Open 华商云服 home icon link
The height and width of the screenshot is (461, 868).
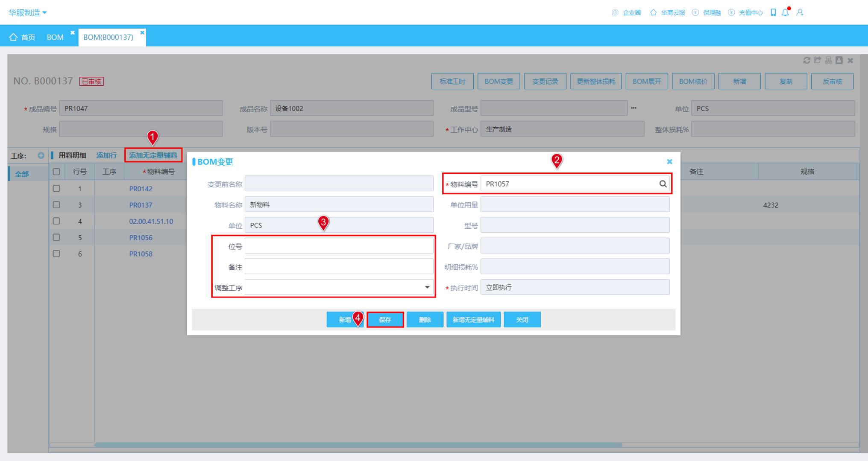(x=653, y=12)
